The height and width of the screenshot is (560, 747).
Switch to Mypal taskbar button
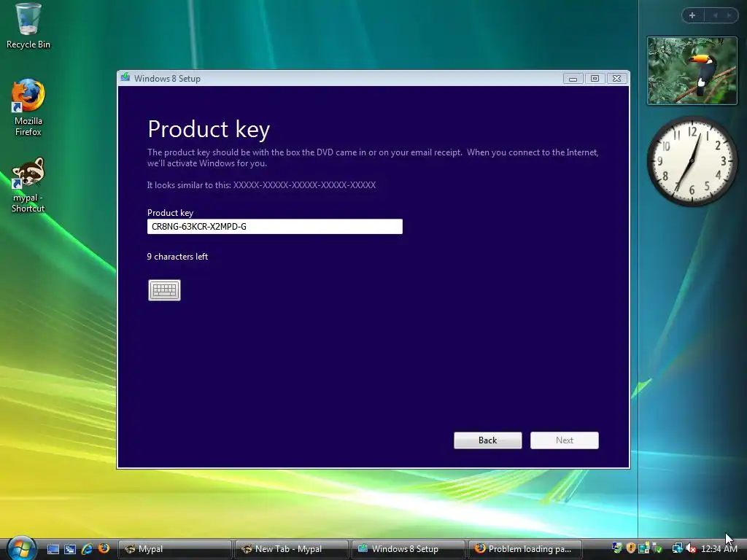pyautogui.click(x=175, y=549)
